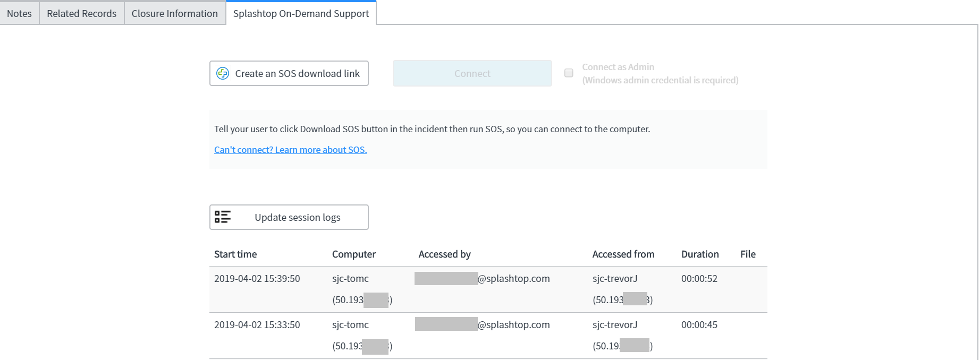This screenshot has height=360, width=980.
Task: Open the Closure Information tab
Action: [175, 13]
